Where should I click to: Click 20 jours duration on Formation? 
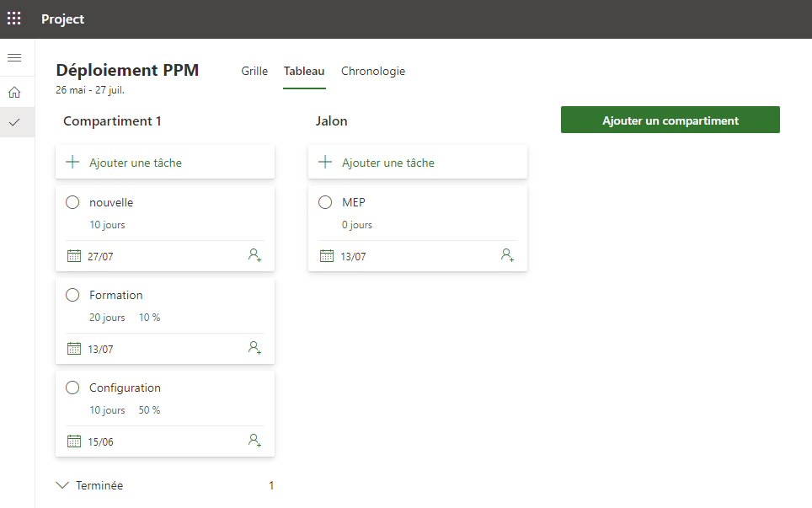(107, 318)
